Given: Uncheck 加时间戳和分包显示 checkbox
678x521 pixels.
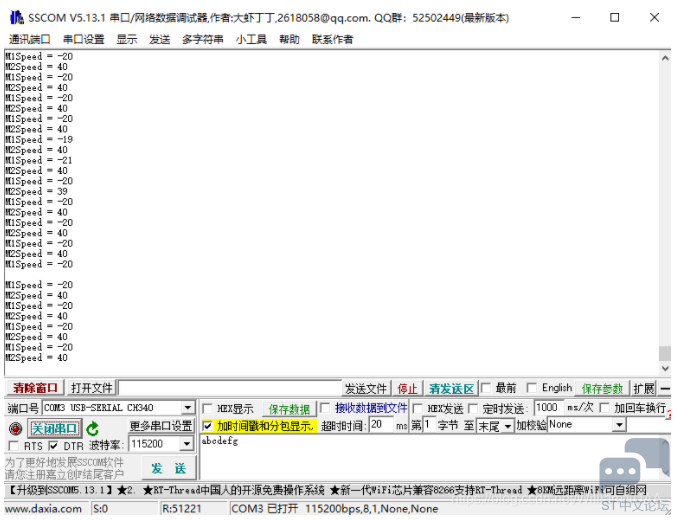Looking at the screenshot, I should coord(208,426).
